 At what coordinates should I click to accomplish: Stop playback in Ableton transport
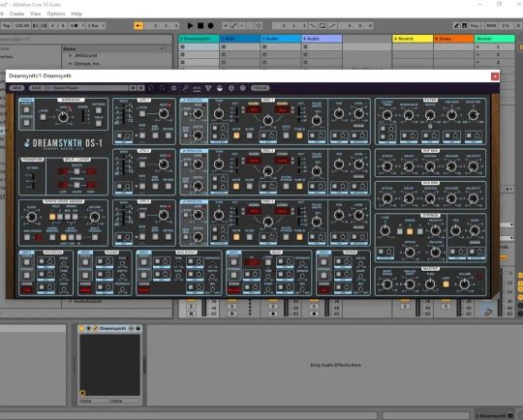click(x=200, y=26)
